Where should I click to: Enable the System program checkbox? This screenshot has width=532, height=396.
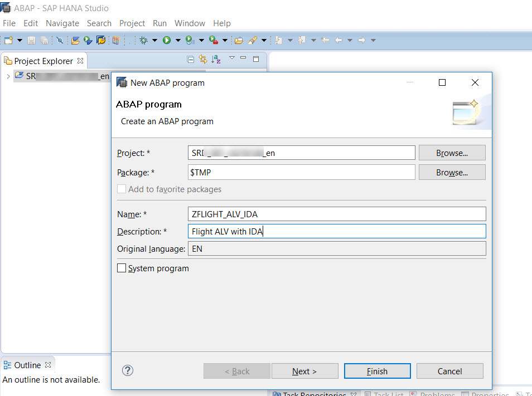click(x=121, y=268)
